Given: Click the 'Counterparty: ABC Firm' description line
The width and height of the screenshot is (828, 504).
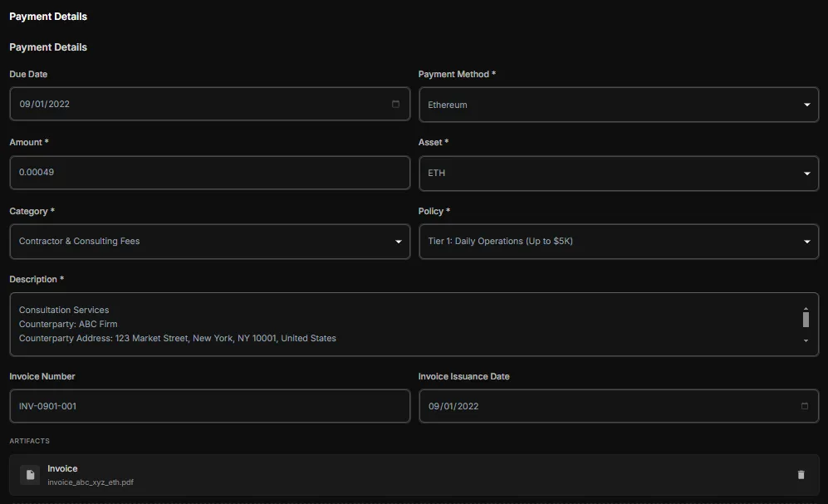Looking at the screenshot, I should [x=68, y=324].
